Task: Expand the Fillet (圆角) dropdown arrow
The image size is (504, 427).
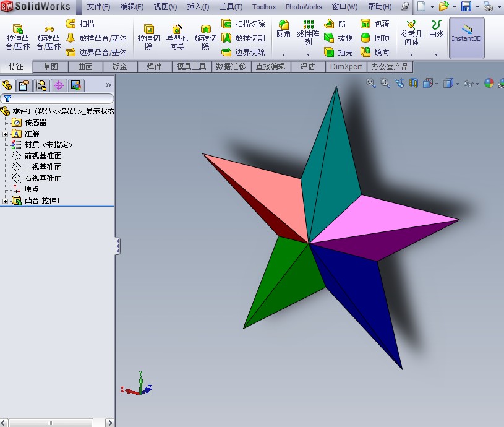Action: 283,54
